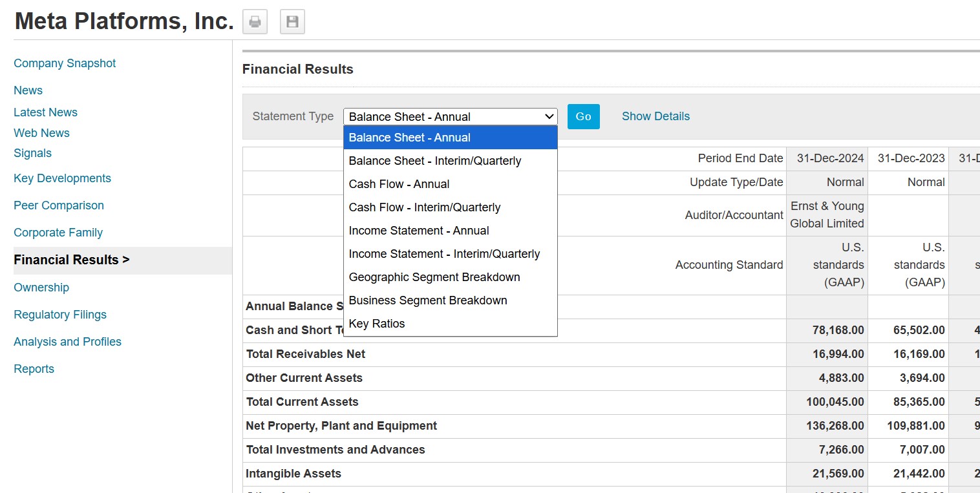Select Income Statement - Interim/Quarterly option
This screenshot has width=980, height=493.
[444, 254]
